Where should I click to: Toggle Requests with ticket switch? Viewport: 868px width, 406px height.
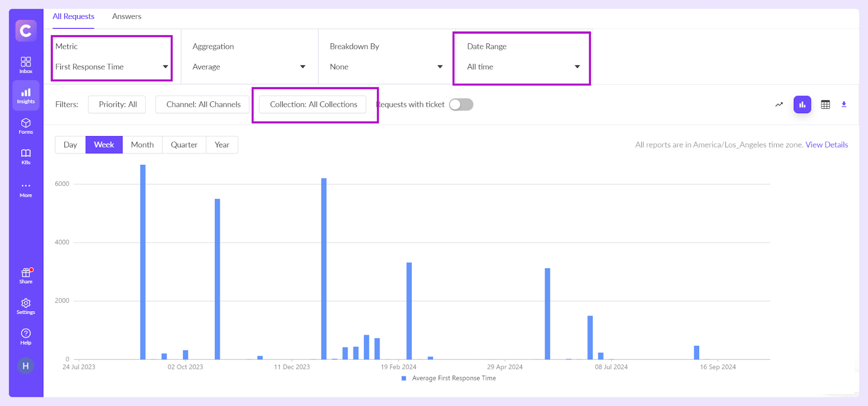coord(461,104)
